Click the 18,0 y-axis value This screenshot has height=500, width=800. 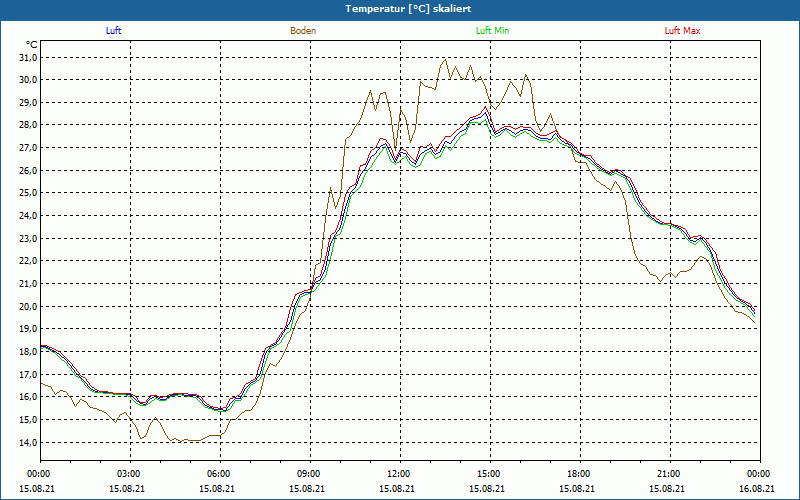pyautogui.click(x=28, y=352)
